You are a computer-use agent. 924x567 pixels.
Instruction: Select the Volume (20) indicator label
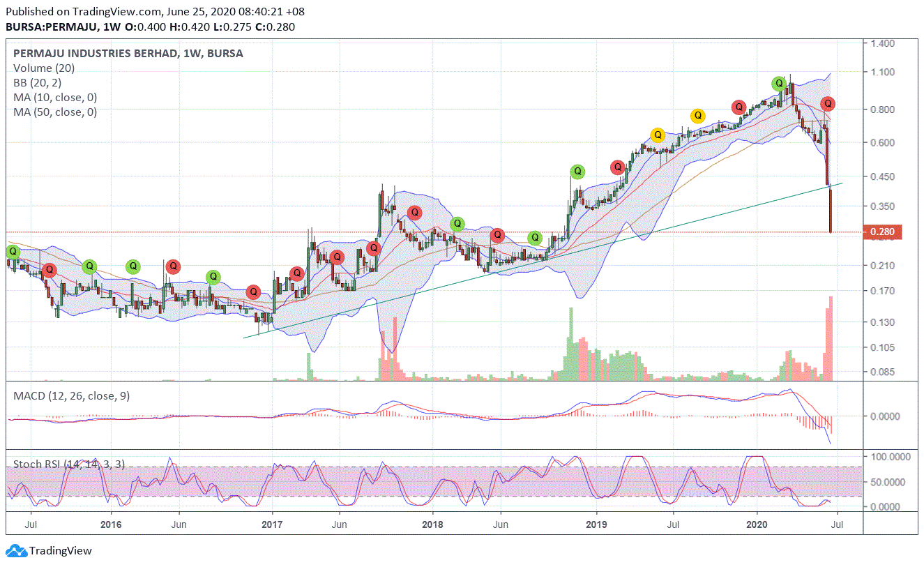(x=44, y=68)
